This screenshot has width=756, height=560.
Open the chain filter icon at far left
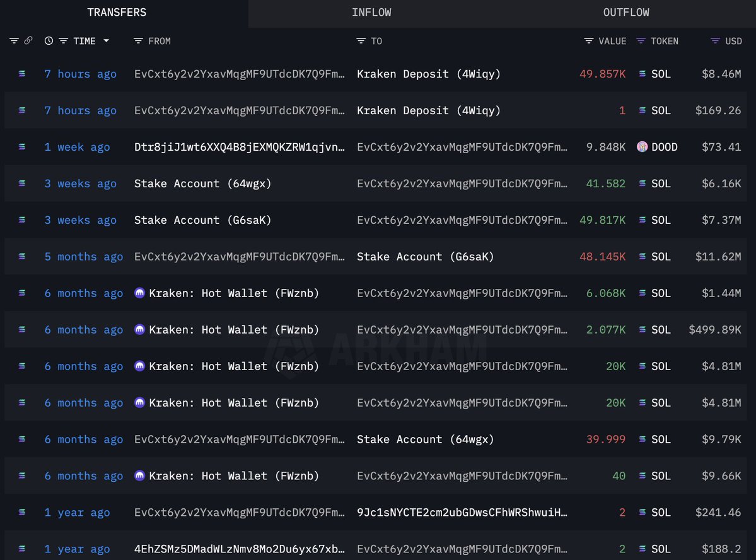14,41
